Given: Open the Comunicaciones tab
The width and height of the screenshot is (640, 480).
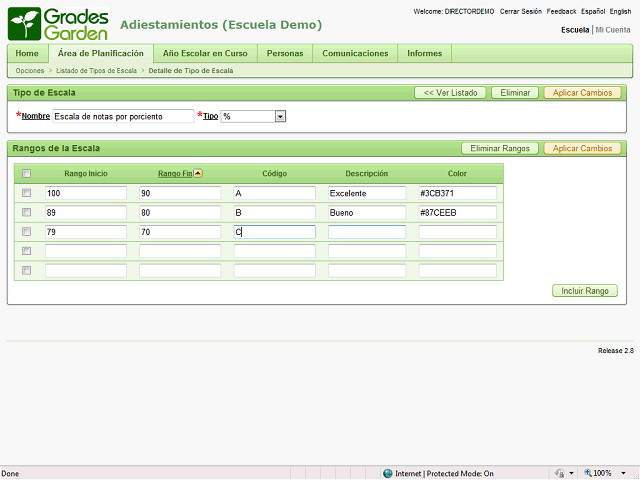Looking at the screenshot, I should [355, 53].
